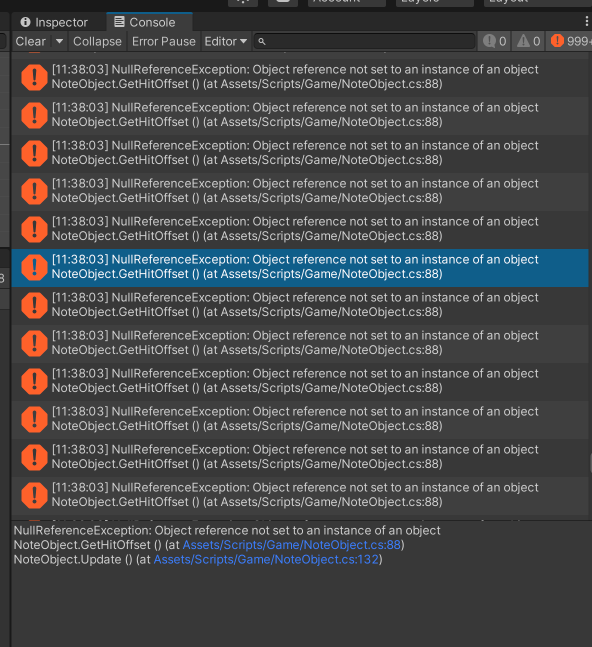
Task: Click the error icon of the first log entry
Action: tap(34, 77)
